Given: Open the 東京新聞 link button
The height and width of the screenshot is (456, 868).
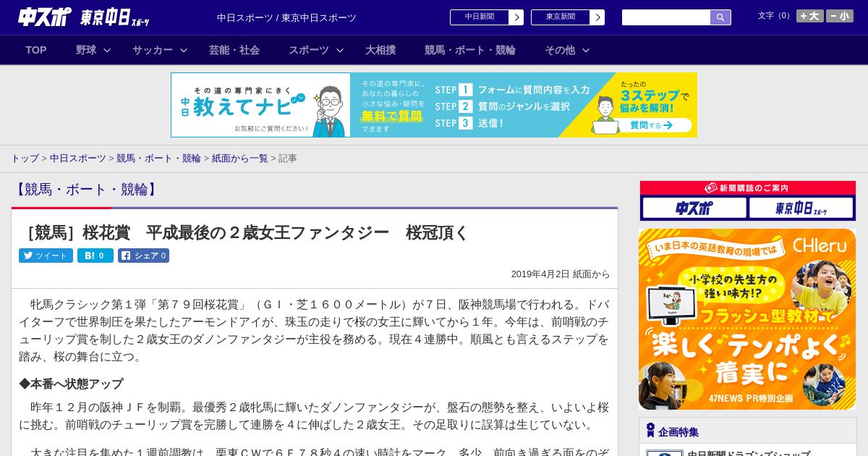Looking at the screenshot, I should click(561, 17).
